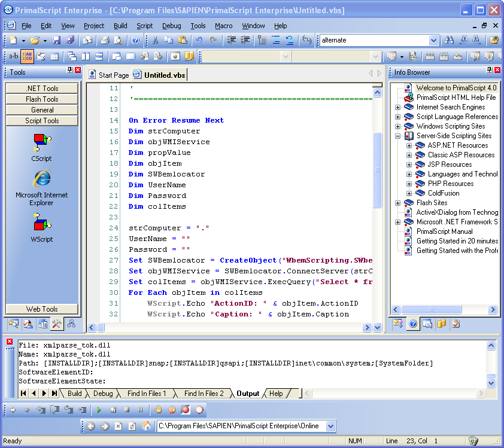Switch to the Find In Files 1 tab
This screenshot has width=504, height=448.
click(147, 394)
